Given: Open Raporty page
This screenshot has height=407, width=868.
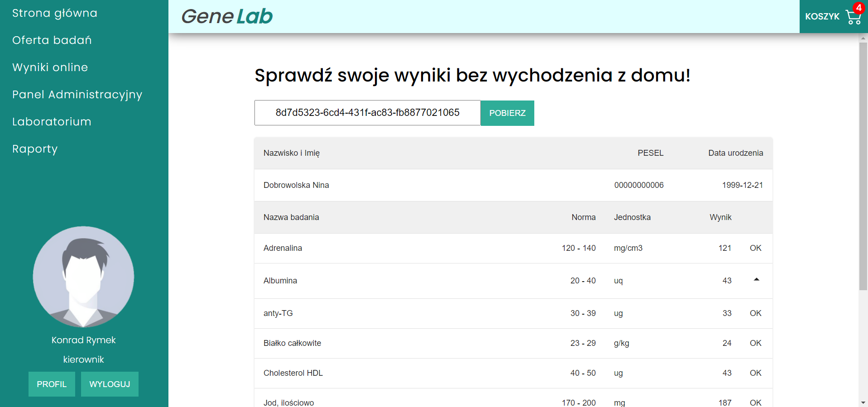Looking at the screenshot, I should (35, 149).
